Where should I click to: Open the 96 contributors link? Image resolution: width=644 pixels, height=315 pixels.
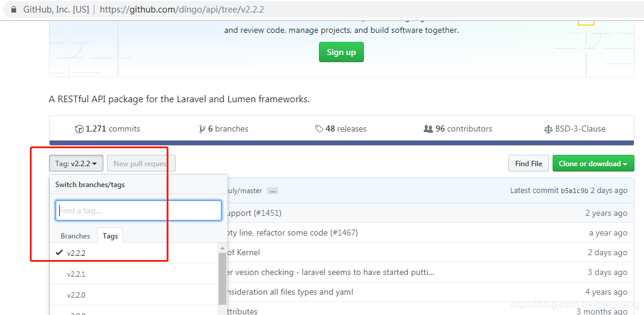pos(458,129)
